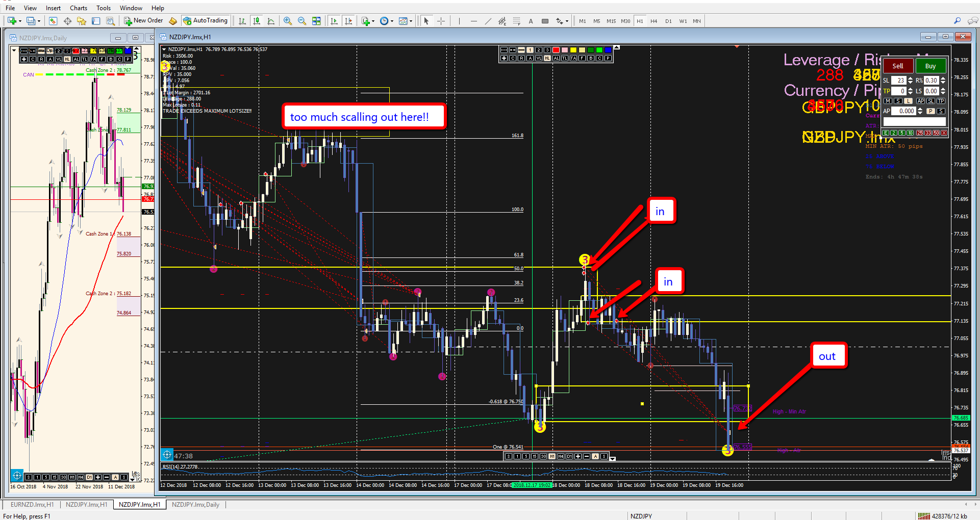980x520 pixels.
Task: Click the New Chart icon
Action: coord(12,21)
